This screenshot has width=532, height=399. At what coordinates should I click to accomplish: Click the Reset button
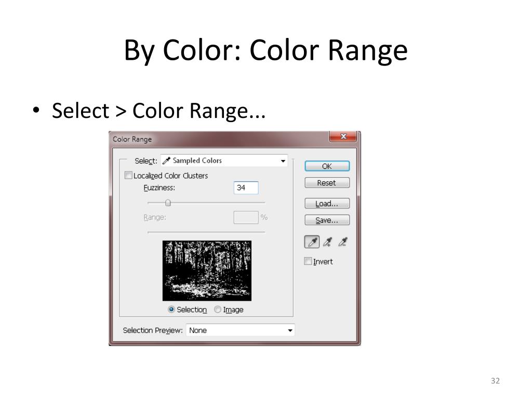pos(327,183)
